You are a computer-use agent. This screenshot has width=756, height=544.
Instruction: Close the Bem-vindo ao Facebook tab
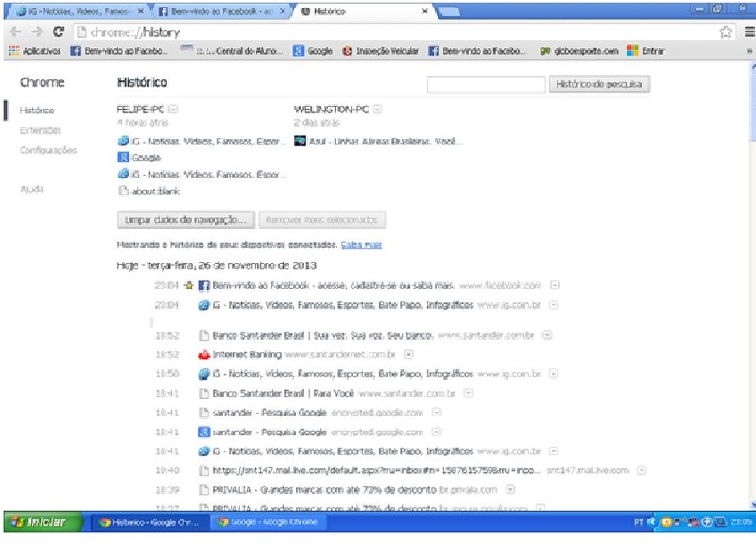click(283, 11)
